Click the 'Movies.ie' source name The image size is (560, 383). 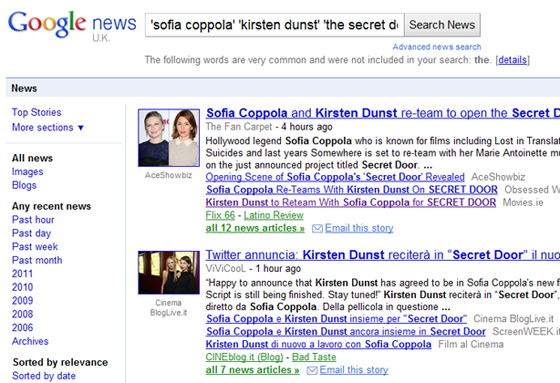(x=523, y=203)
